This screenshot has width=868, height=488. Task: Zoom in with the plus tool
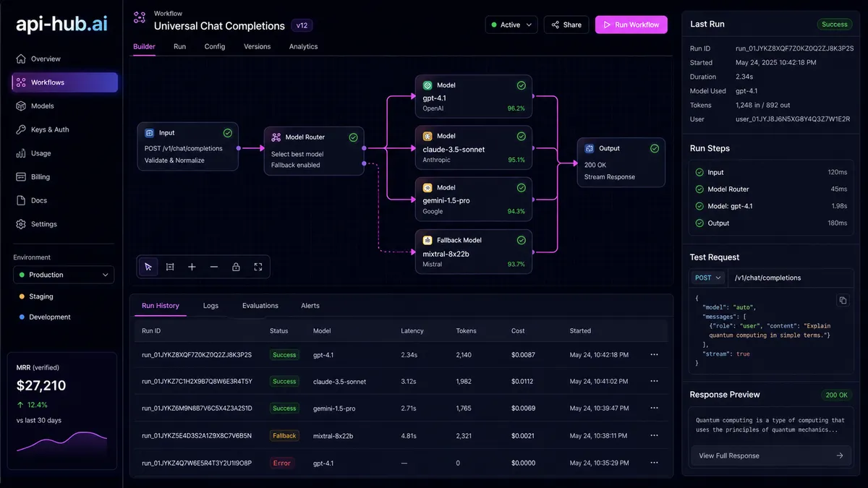tap(192, 267)
